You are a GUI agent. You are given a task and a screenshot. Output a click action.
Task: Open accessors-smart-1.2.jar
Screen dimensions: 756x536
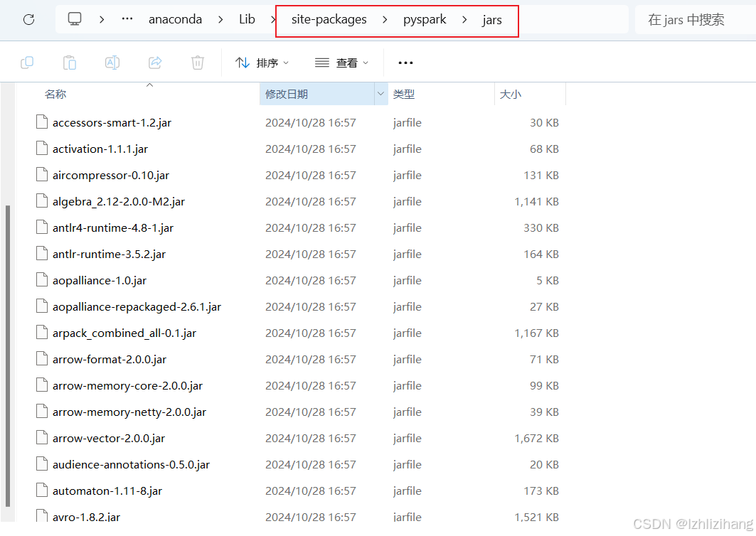tap(112, 122)
